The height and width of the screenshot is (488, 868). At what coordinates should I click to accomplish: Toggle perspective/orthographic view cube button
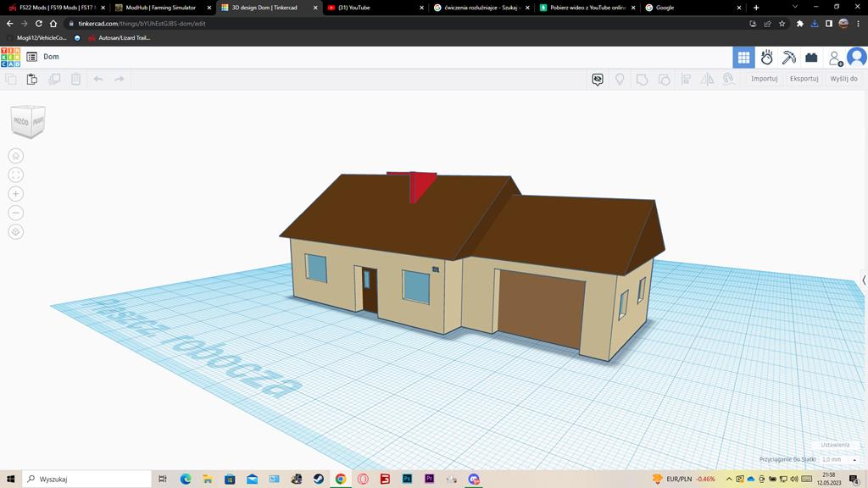16,232
